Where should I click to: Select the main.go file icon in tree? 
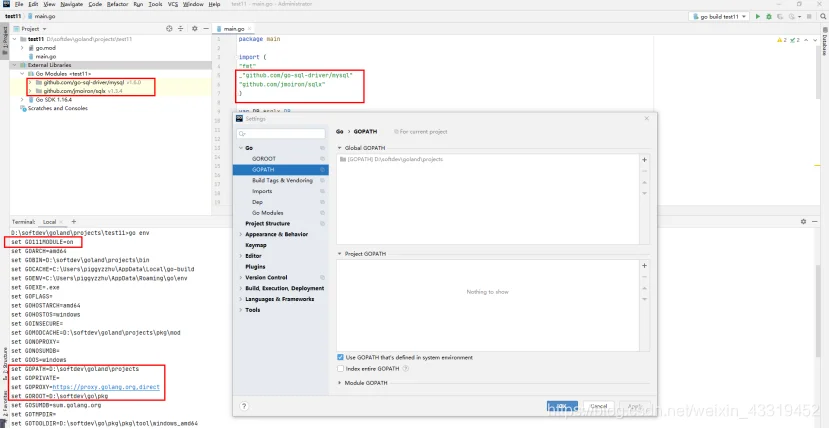tap(31, 56)
